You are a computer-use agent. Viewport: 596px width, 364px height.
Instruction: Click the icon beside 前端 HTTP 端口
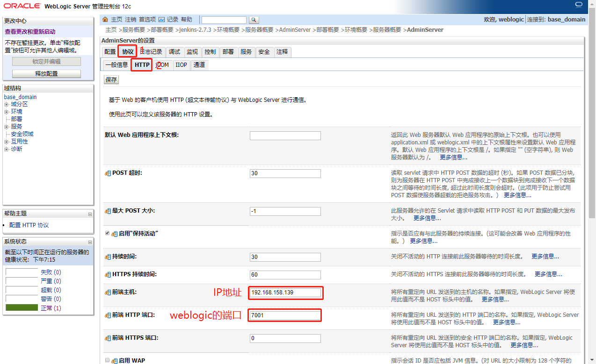pos(108,315)
